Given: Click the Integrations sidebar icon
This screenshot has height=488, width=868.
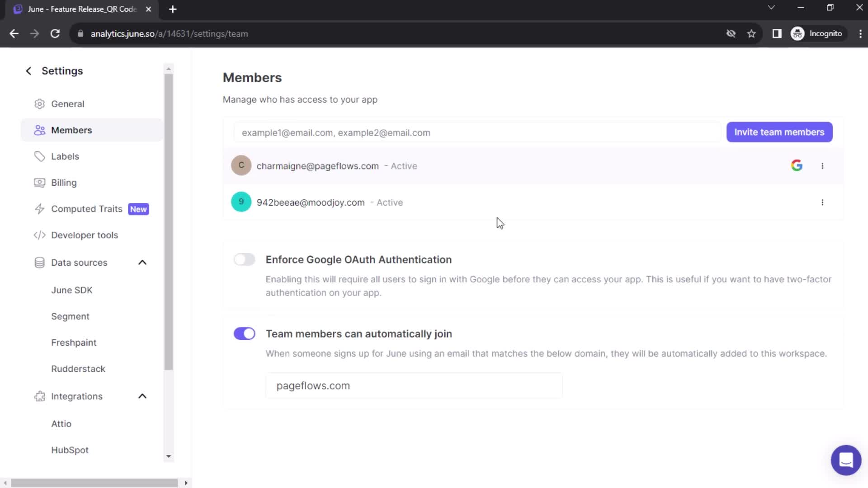Looking at the screenshot, I should 39,396.
